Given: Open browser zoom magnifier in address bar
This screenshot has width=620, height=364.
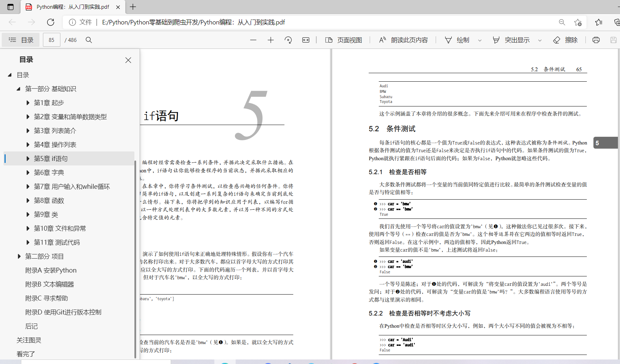Looking at the screenshot, I should click(562, 22).
